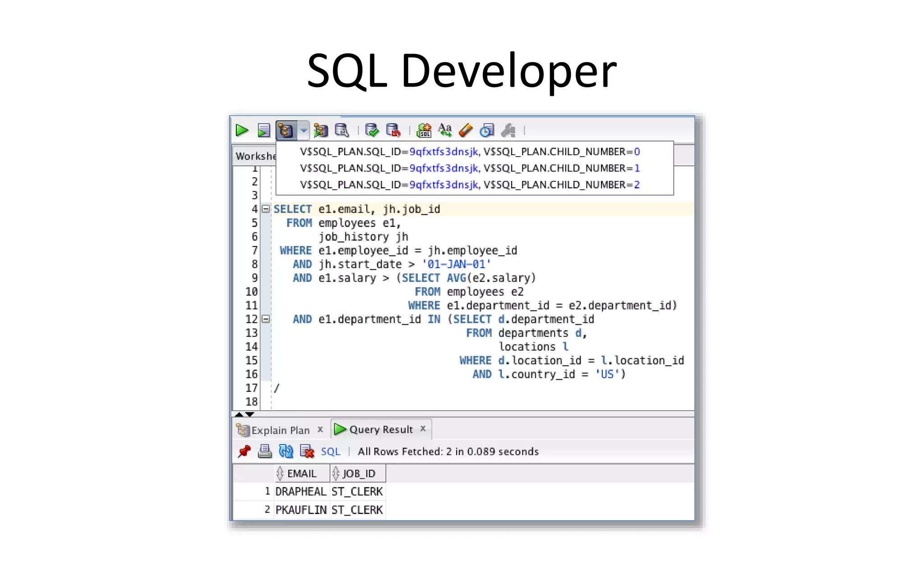Click the up arrow on splitter bar
The height and width of the screenshot is (561, 924).
(x=239, y=414)
